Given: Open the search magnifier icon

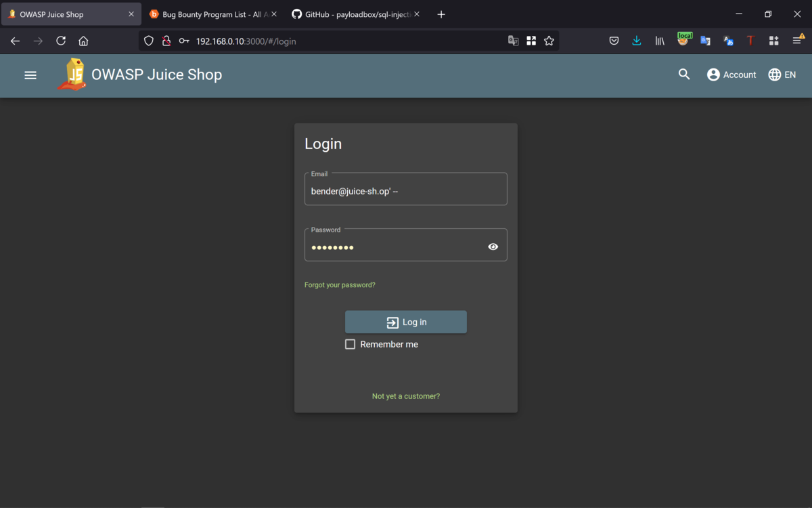Looking at the screenshot, I should tap(684, 75).
